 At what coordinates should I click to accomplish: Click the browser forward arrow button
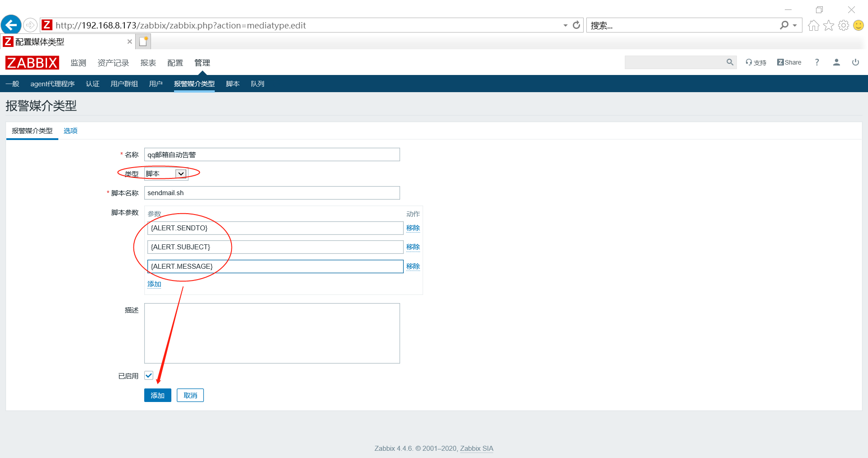pos(30,25)
